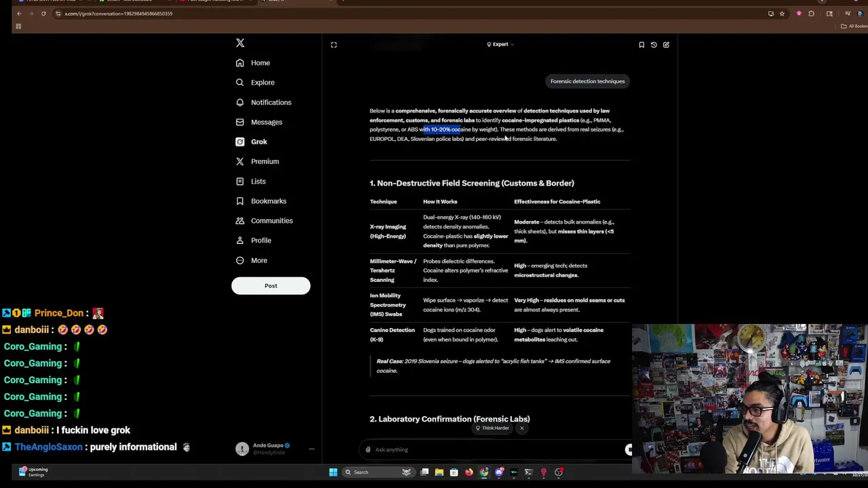868x488 pixels.
Task: Click the X logo in the sidebar
Action: 240,43
